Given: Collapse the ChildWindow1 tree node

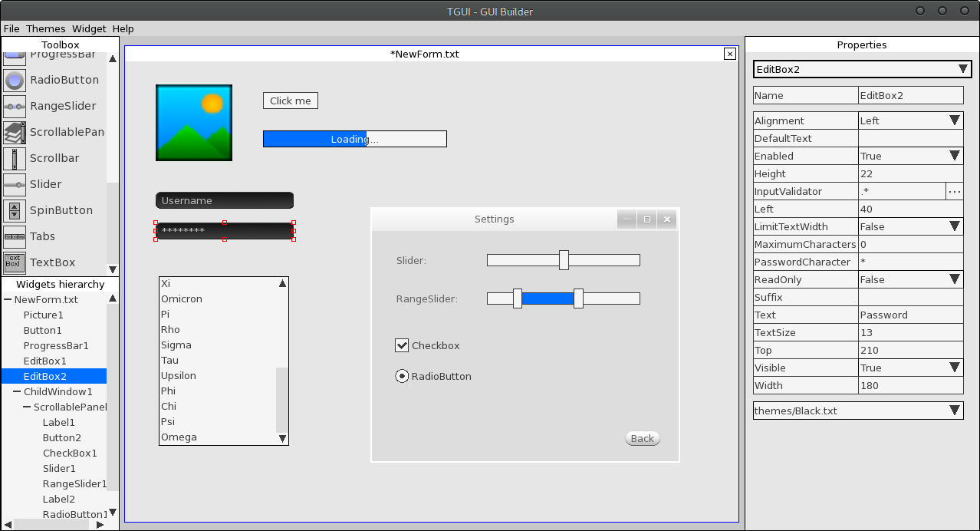Looking at the screenshot, I should tap(17, 391).
